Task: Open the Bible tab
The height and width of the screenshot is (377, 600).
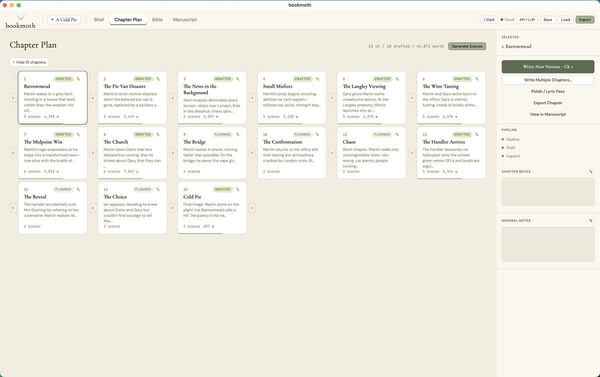Action: (157, 20)
